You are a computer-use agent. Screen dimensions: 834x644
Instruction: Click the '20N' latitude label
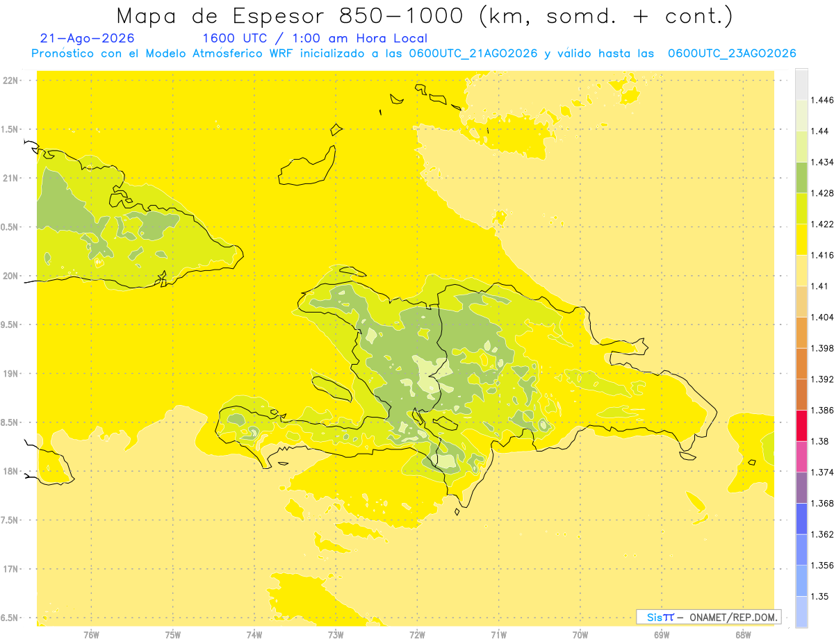(x=10, y=276)
